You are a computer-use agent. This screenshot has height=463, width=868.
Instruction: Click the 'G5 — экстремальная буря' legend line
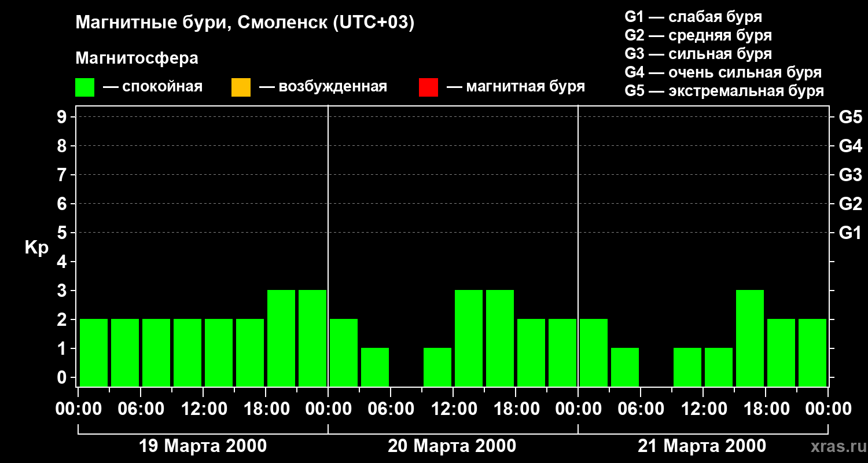pyautogui.click(x=724, y=91)
